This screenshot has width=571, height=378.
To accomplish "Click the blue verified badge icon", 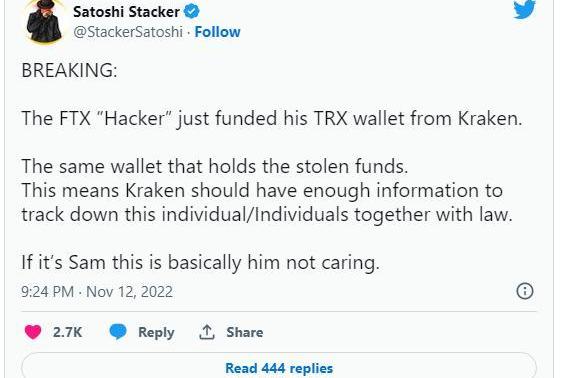I will tap(191, 12).
